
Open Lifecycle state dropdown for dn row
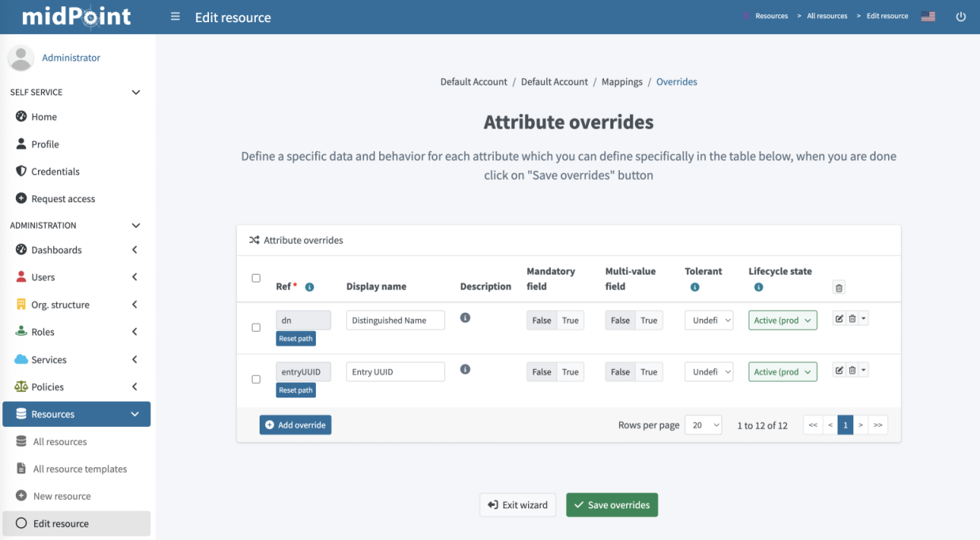point(782,321)
